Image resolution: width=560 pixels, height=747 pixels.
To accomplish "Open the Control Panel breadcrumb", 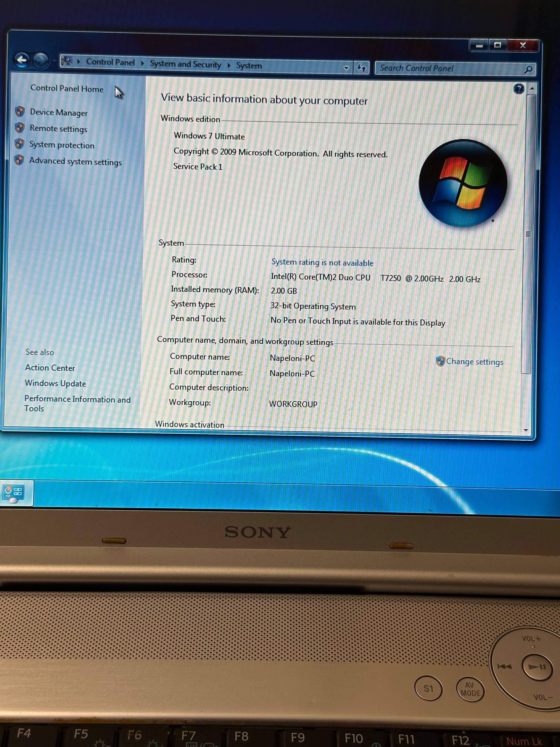I will (x=110, y=62).
